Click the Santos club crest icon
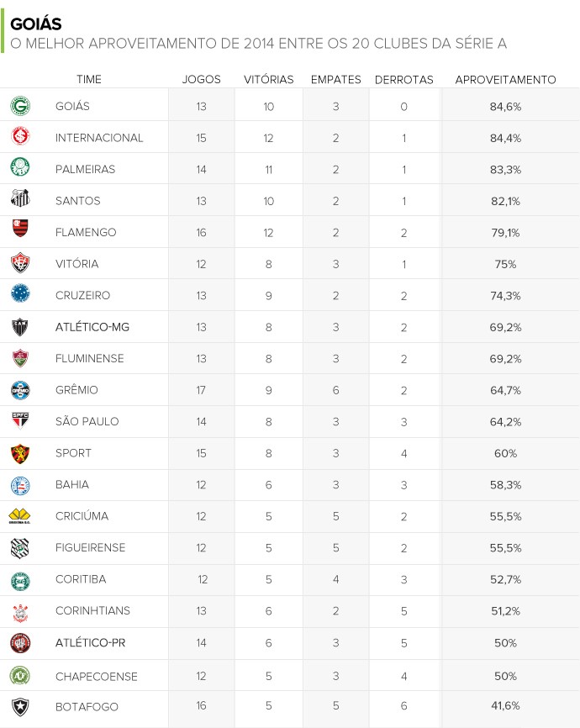 [x=20, y=198]
